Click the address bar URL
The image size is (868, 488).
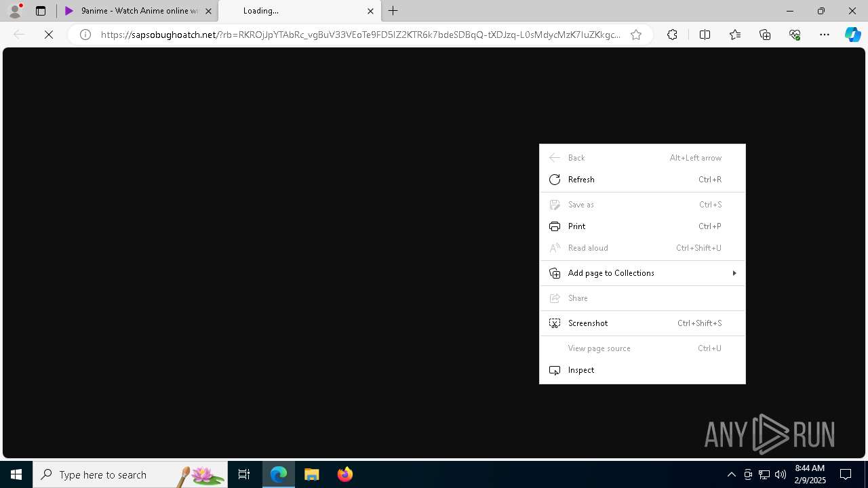pyautogui.click(x=360, y=35)
